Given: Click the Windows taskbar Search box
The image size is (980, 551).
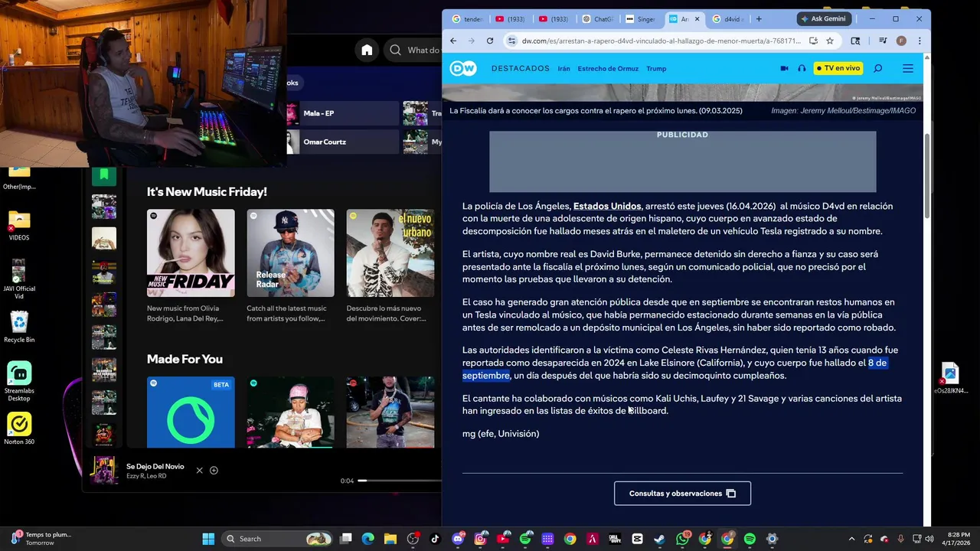Looking at the screenshot, I should click(277, 539).
